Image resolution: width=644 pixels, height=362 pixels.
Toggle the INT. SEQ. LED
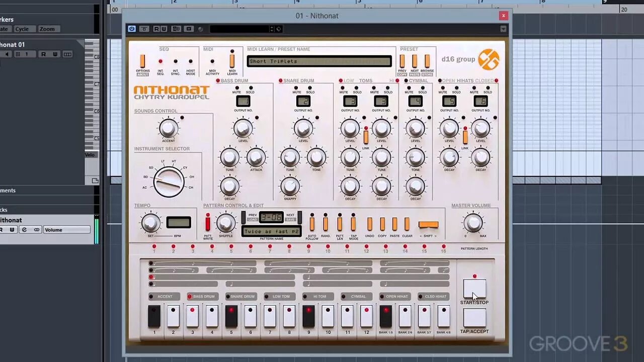(x=160, y=61)
